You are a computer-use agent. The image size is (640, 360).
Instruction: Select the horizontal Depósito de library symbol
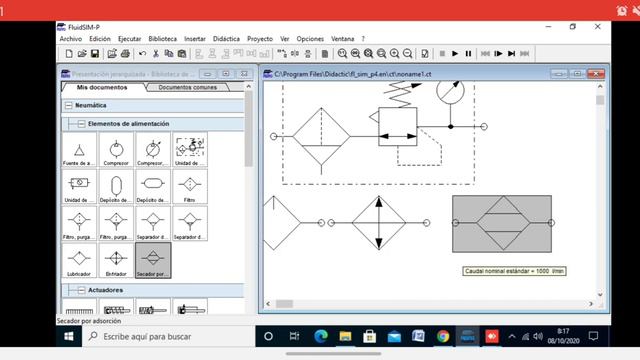(x=153, y=186)
